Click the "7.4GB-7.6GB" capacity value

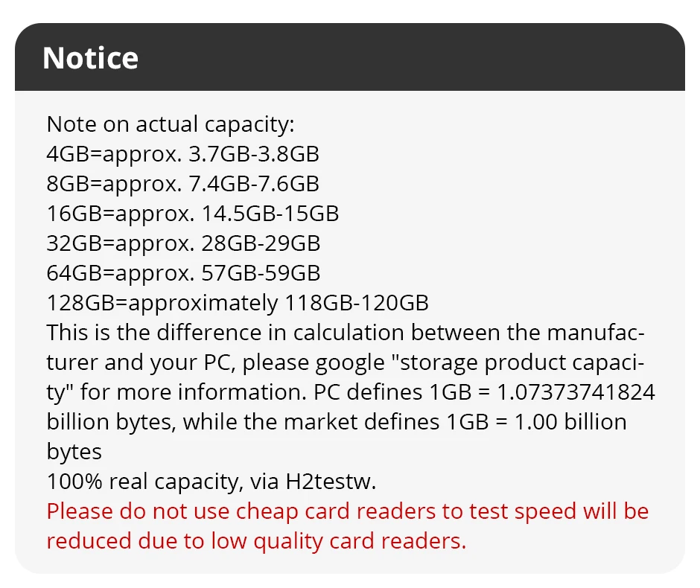[254, 184]
